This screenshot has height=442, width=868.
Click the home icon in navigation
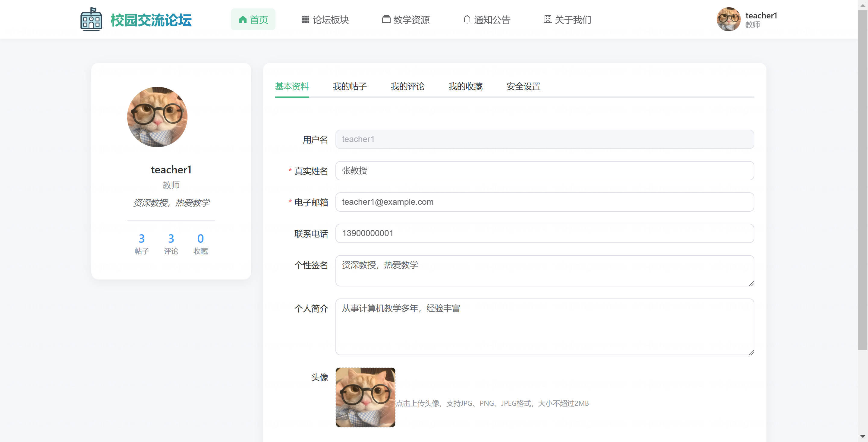click(x=243, y=20)
